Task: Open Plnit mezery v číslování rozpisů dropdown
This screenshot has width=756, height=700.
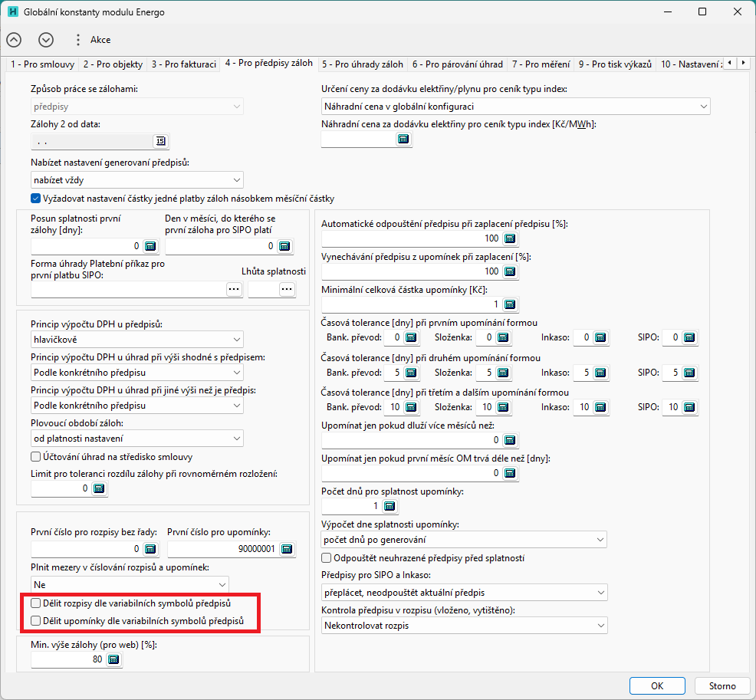Action: 130,585
